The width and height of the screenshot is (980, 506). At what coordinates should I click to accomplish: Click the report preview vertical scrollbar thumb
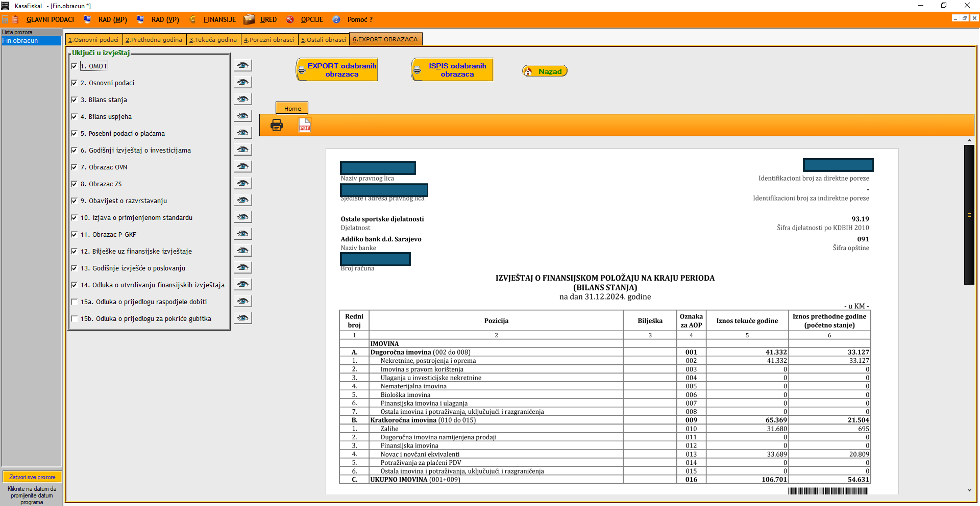click(969, 215)
